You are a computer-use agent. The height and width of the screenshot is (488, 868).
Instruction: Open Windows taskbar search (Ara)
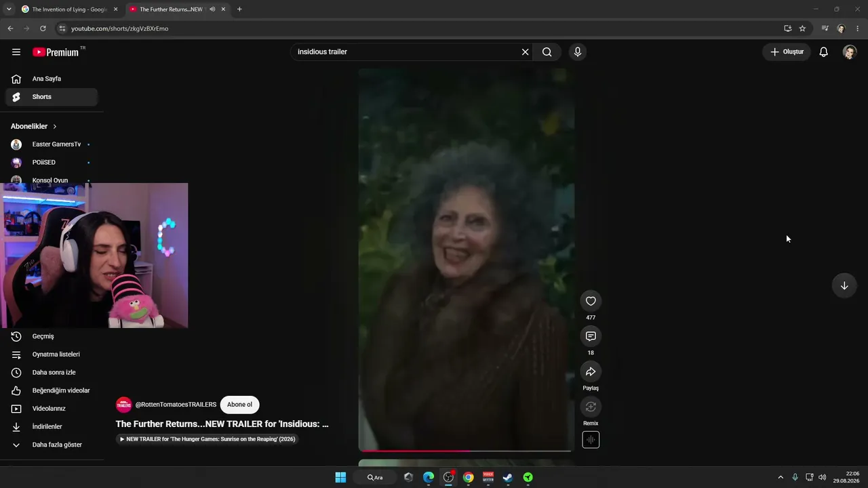375,477
